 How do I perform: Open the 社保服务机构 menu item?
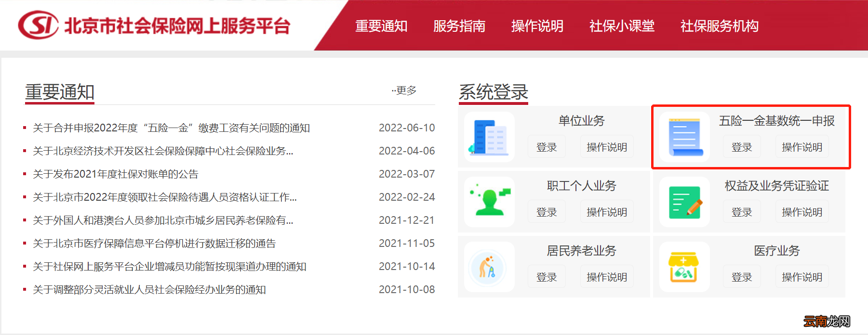[x=720, y=26]
